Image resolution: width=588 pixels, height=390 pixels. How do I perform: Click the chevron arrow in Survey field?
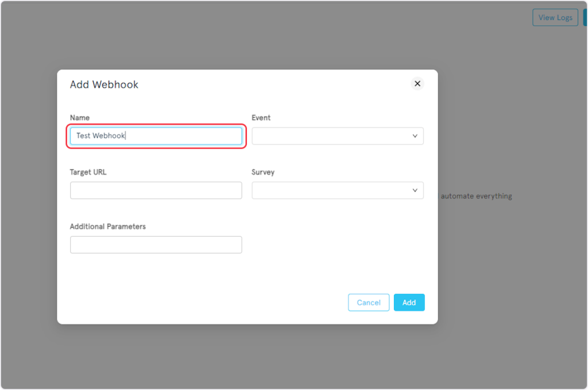pyautogui.click(x=415, y=190)
